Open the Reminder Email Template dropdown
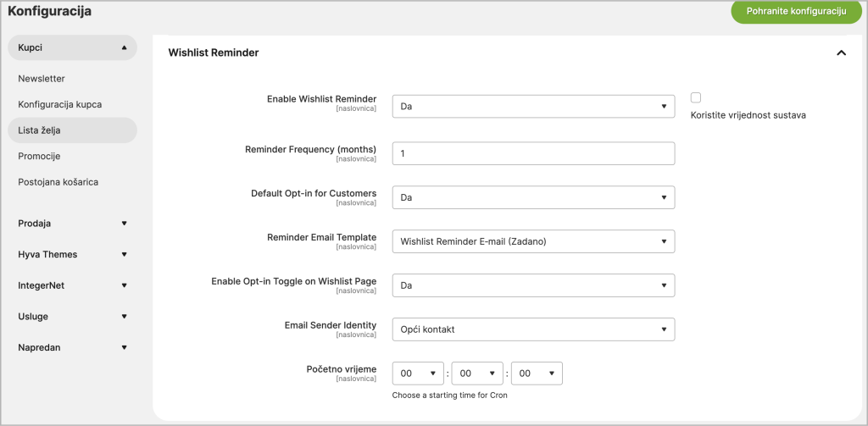 click(534, 241)
